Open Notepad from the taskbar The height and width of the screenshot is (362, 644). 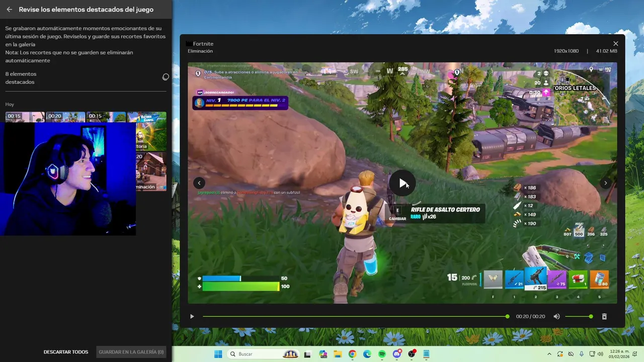[426, 354]
